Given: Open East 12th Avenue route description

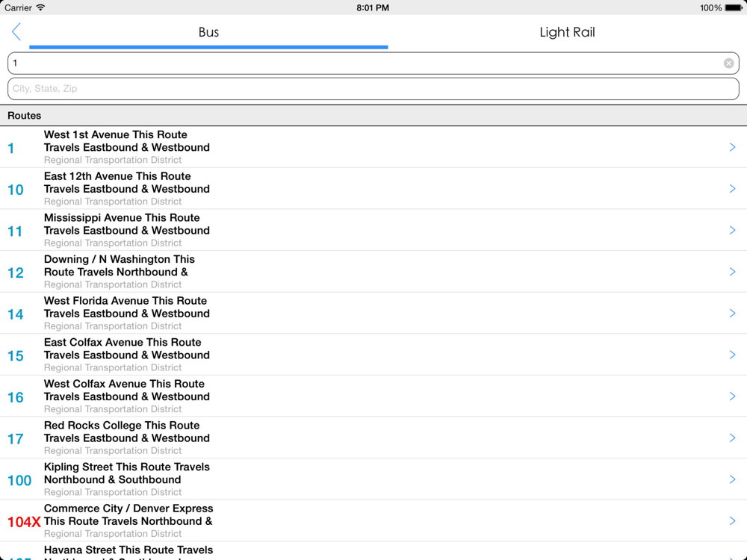Looking at the screenshot, I should click(x=127, y=182).
